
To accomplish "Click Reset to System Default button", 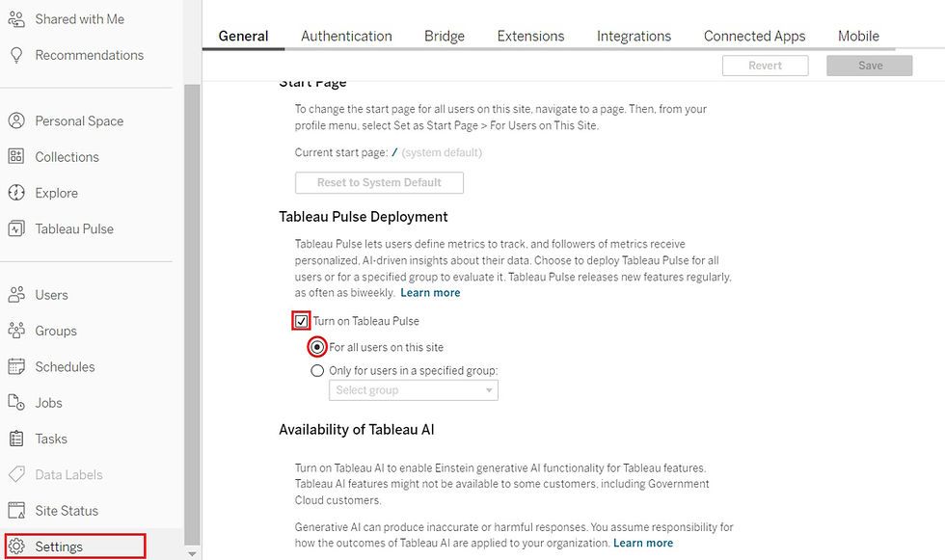I will pyautogui.click(x=379, y=182).
